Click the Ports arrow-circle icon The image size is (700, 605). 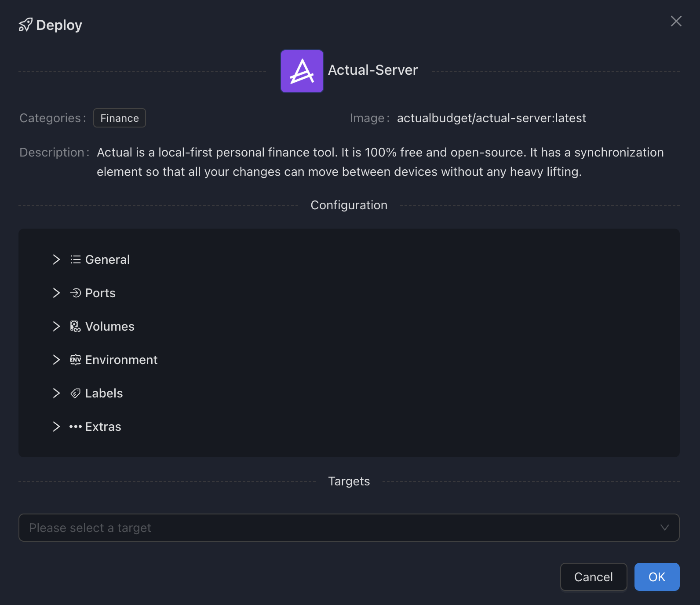[x=76, y=293]
